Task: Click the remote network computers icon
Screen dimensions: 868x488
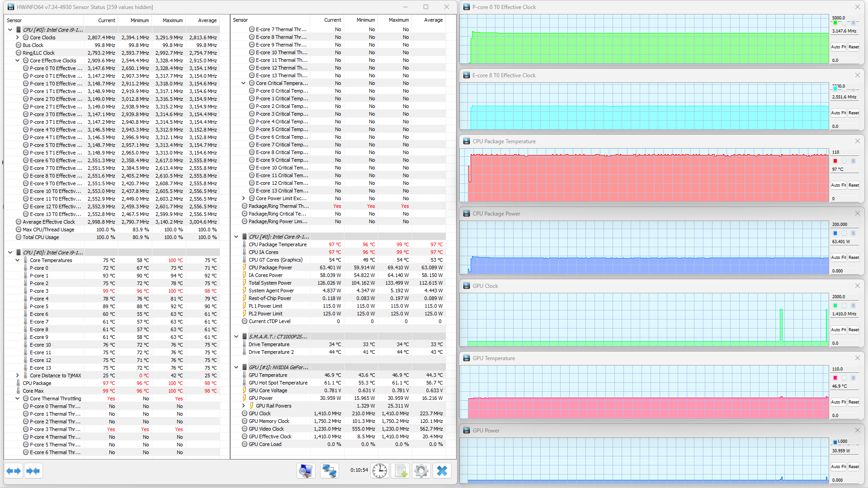Action: point(329,471)
